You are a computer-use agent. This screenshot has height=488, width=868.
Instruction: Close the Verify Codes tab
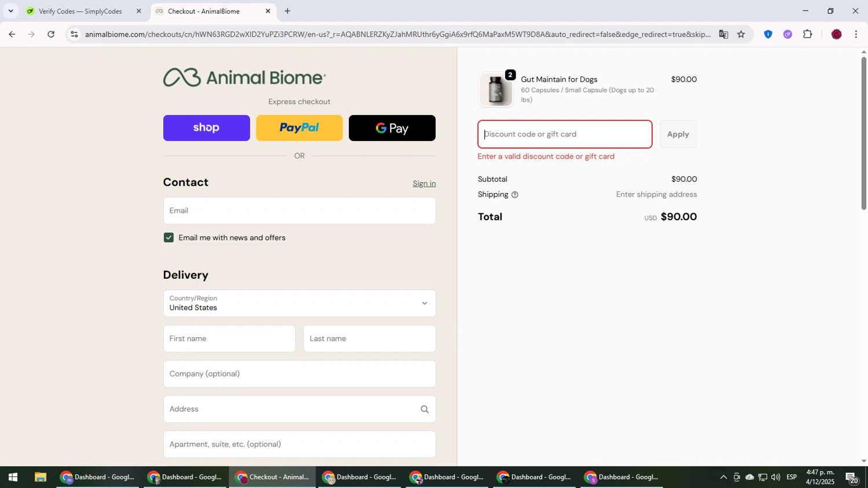(139, 11)
